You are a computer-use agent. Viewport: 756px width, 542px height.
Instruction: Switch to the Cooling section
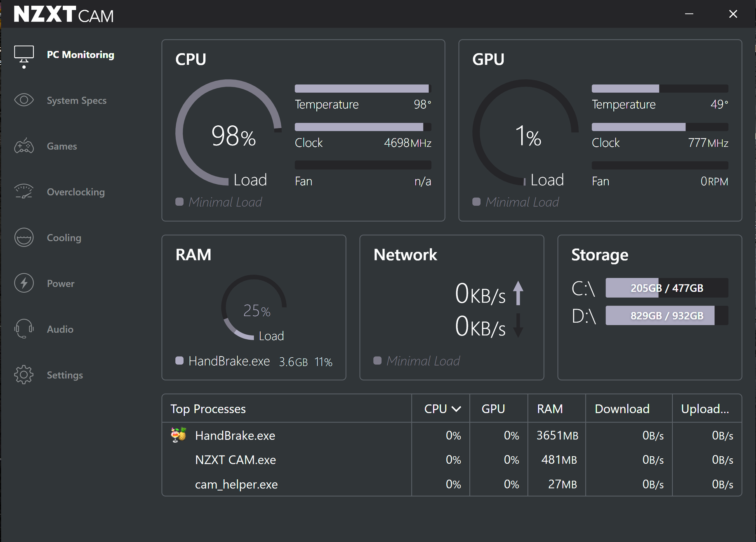64,238
